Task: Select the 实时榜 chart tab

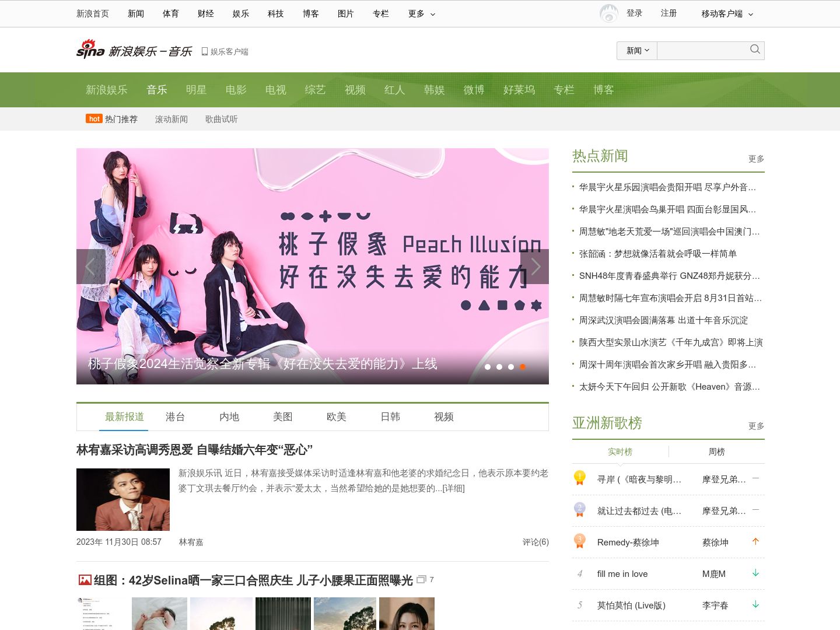Action: [x=620, y=452]
